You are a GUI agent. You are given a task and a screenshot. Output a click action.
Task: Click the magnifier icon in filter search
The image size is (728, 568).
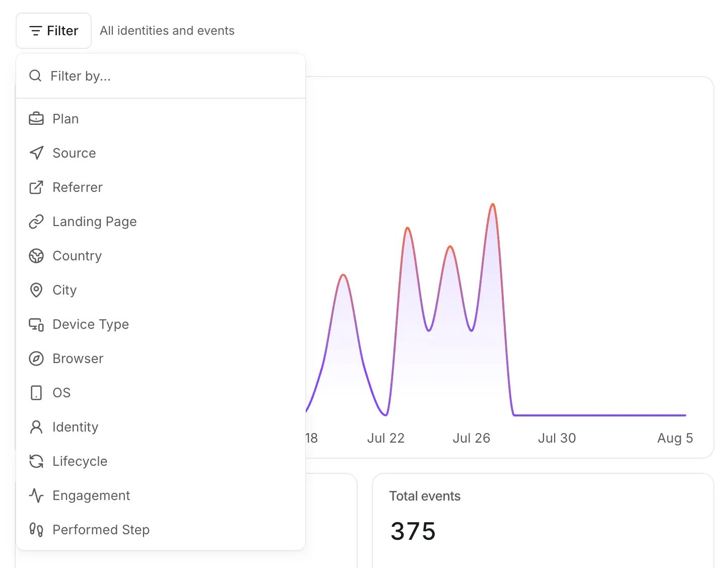click(35, 76)
